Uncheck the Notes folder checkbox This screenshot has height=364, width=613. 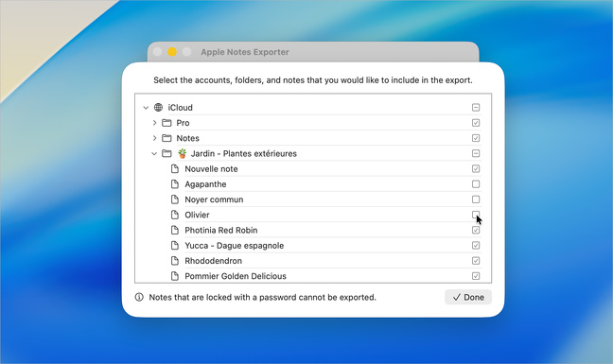click(x=476, y=138)
